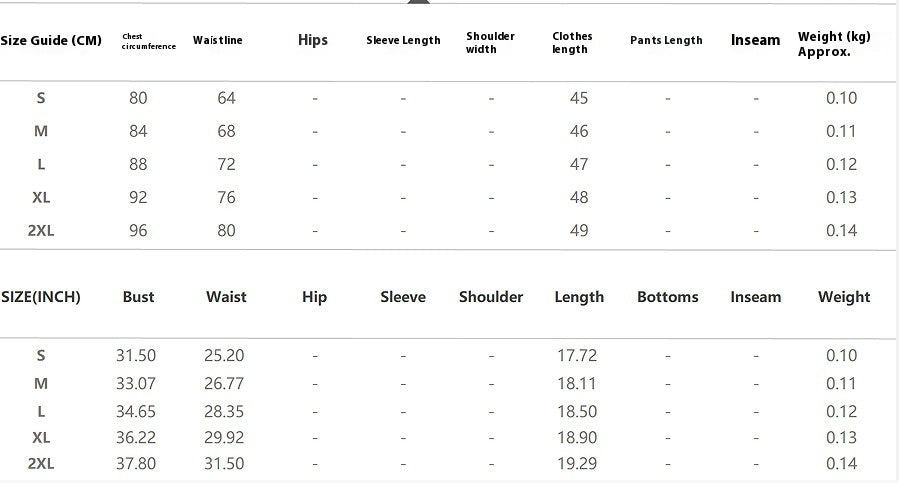Click bust value 31.50 for size S

pos(136,356)
